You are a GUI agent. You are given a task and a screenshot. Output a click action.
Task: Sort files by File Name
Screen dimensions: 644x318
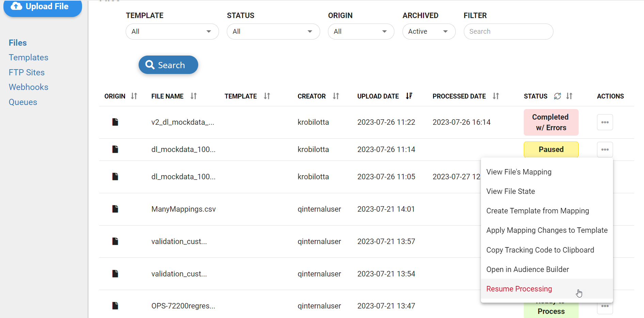point(193,96)
